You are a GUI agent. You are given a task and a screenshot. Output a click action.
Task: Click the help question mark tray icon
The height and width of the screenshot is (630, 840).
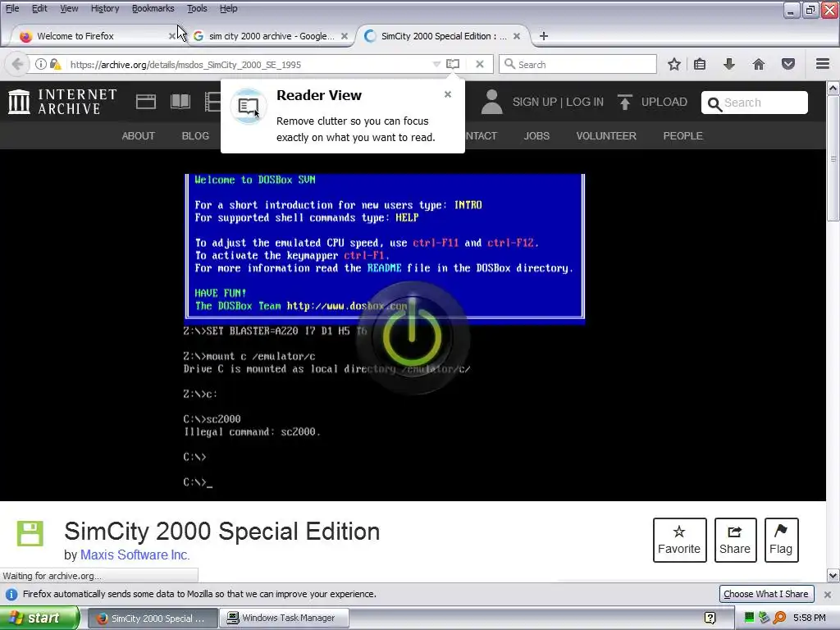click(x=710, y=619)
